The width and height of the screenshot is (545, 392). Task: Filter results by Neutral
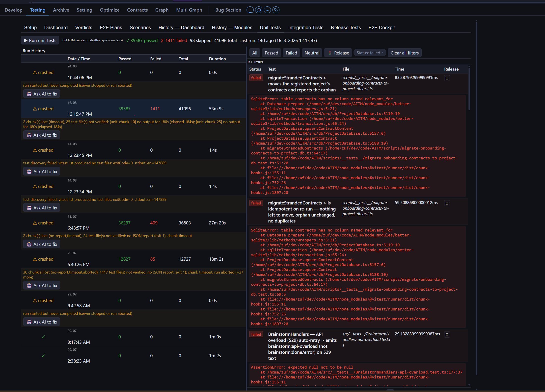point(312,53)
